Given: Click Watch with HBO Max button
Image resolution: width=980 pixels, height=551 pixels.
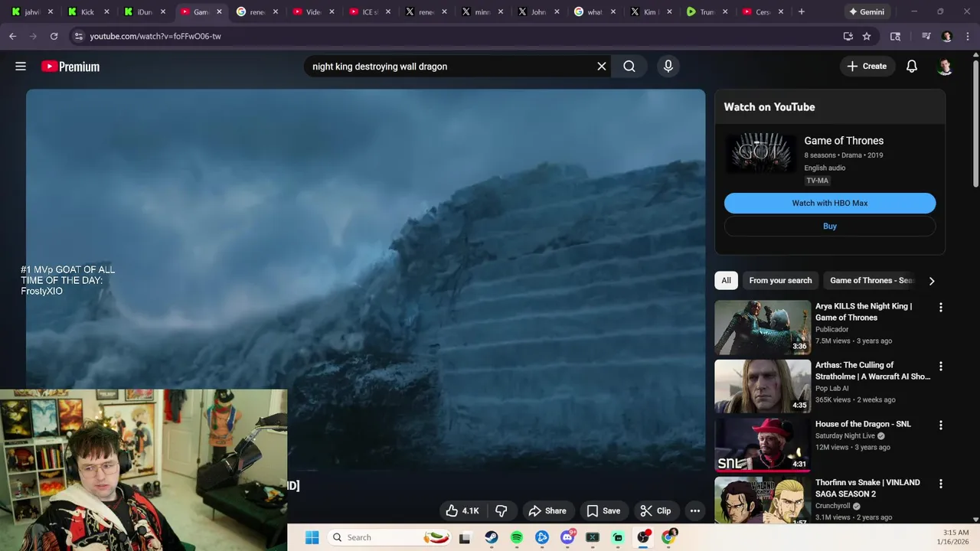Looking at the screenshot, I should (830, 203).
